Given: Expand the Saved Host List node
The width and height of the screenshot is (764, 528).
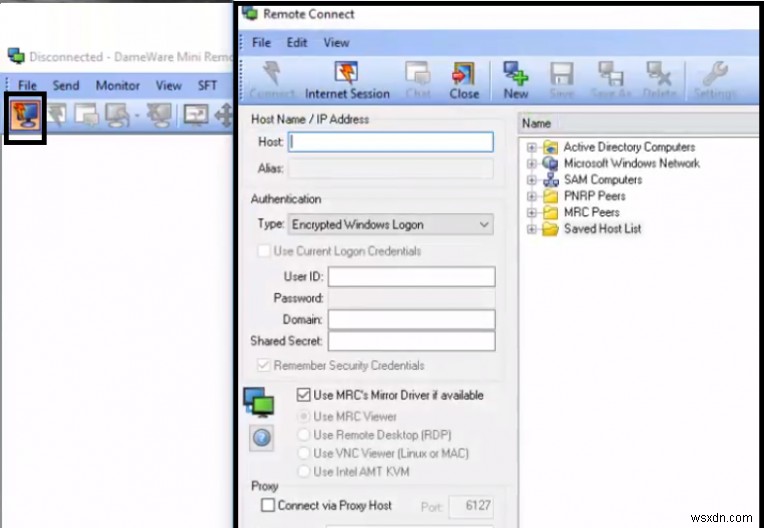Looking at the screenshot, I should (532, 229).
